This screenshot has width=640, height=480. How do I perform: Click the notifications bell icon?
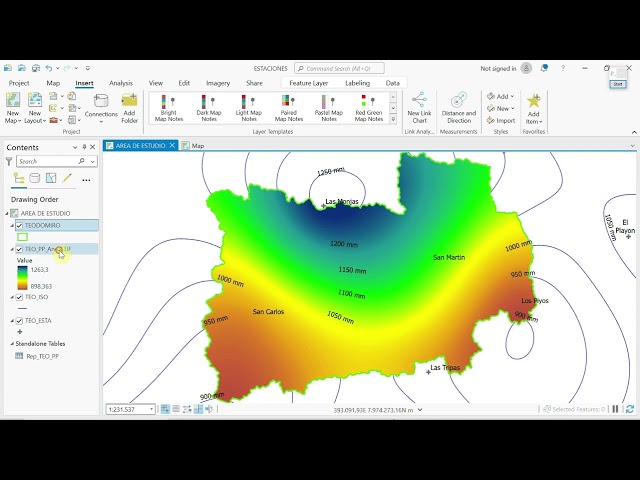tap(544, 68)
